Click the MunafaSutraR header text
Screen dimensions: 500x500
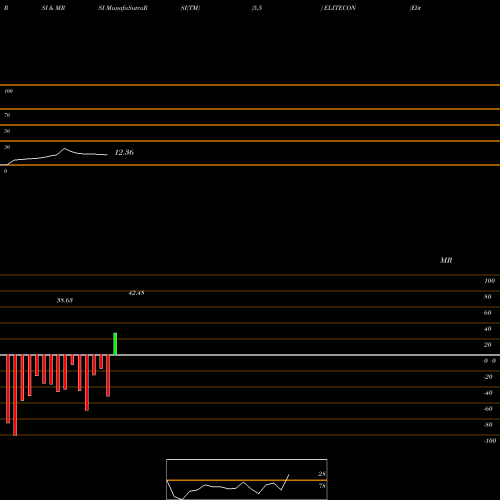127,8
